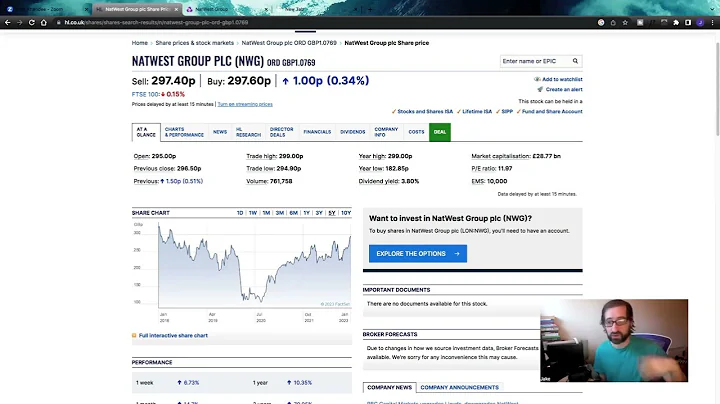
Task: Open the News tab
Action: pos(220,132)
